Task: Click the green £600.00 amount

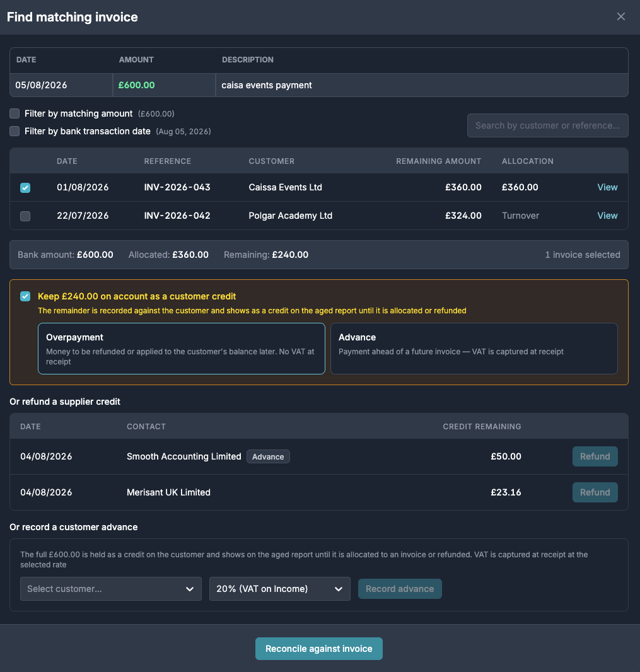Action: pyautogui.click(x=136, y=85)
